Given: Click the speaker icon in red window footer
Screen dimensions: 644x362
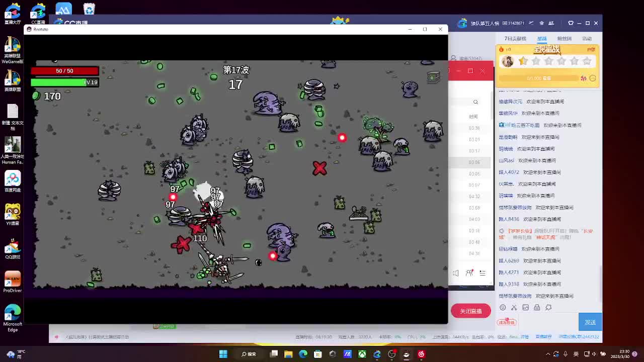Looking at the screenshot, I should [x=456, y=273].
